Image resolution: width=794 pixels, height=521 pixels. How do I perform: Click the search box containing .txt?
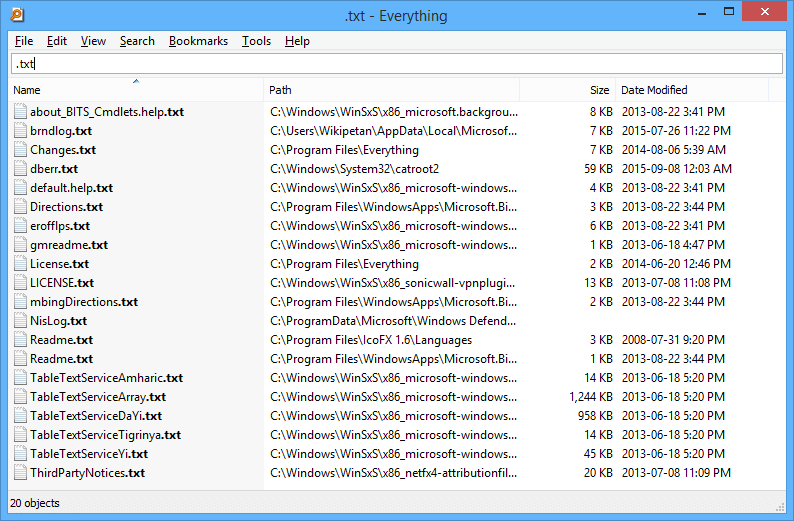pyautogui.click(x=396, y=64)
